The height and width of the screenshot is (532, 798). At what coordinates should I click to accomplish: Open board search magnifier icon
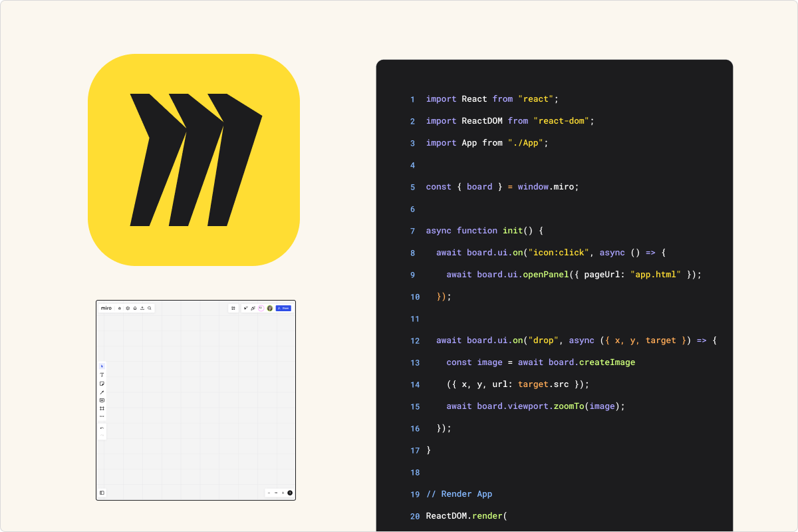tap(150, 308)
